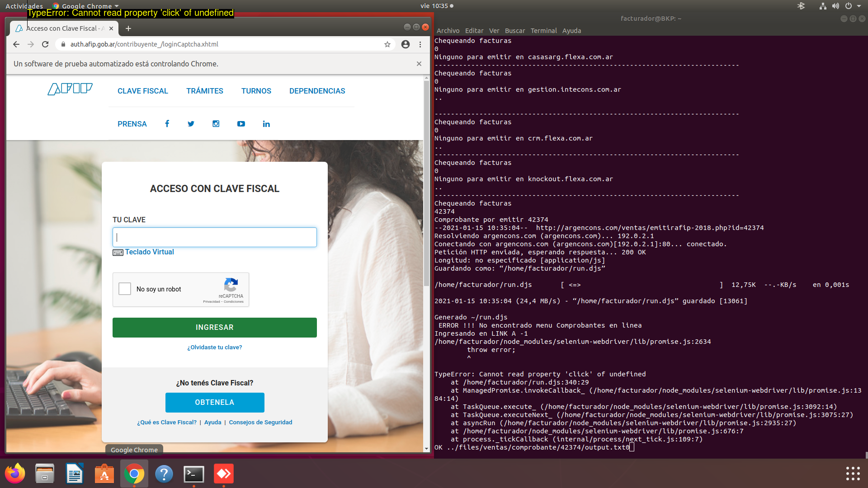Click the volume tray icon
The height and width of the screenshot is (488, 868).
pos(835,6)
